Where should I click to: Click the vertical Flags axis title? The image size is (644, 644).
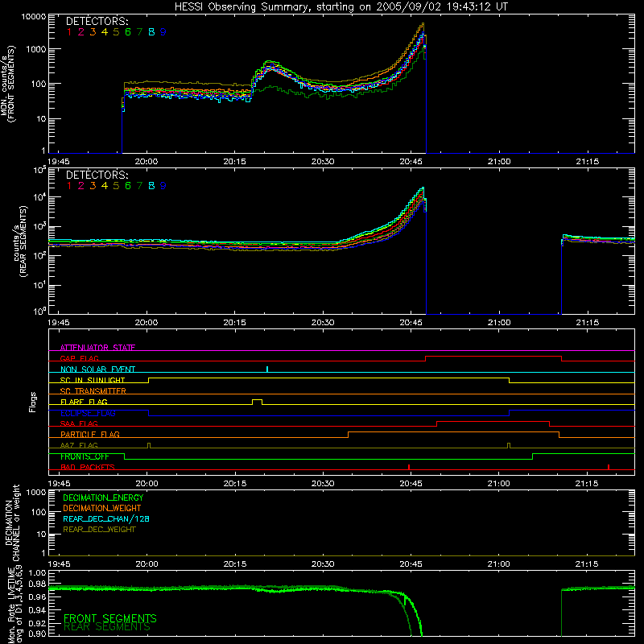(33, 402)
